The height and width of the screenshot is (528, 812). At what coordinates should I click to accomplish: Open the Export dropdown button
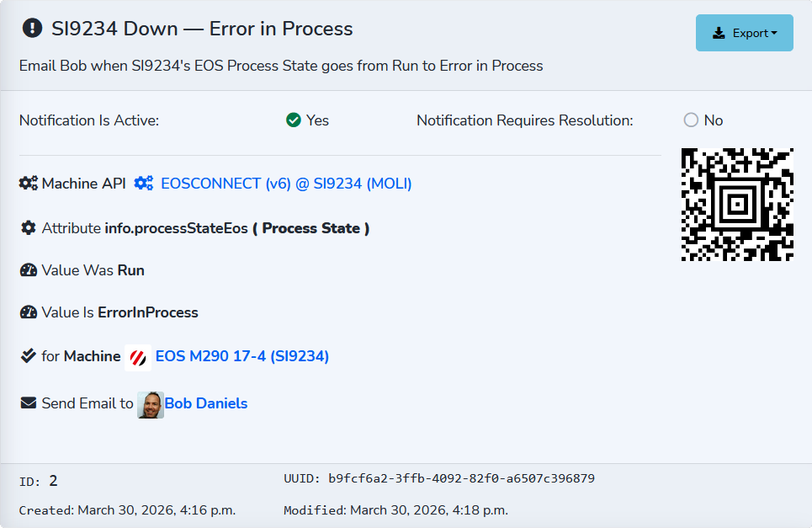pos(744,33)
